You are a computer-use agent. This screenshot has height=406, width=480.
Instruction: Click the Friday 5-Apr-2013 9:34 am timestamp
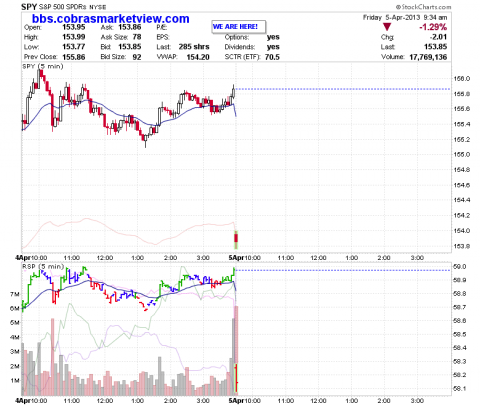(x=405, y=17)
